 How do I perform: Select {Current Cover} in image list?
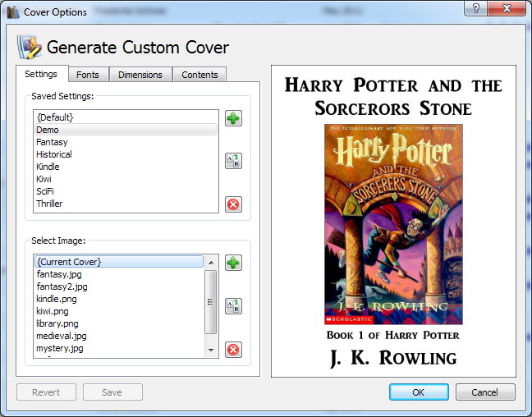[x=119, y=262]
